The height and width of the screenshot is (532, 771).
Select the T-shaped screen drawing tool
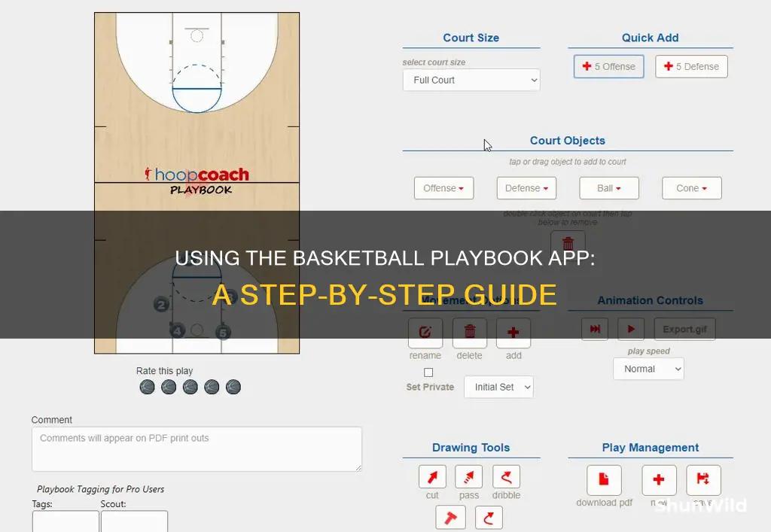tap(450, 518)
